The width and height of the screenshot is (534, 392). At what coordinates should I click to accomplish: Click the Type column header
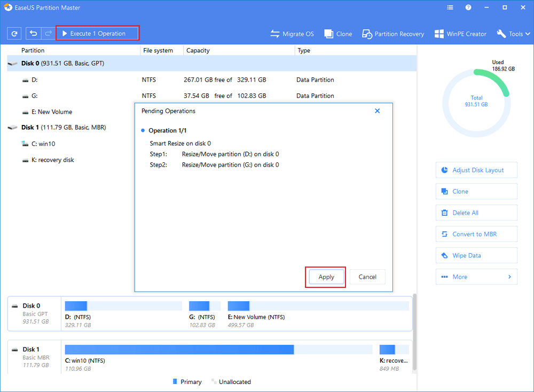coord(304,50)
